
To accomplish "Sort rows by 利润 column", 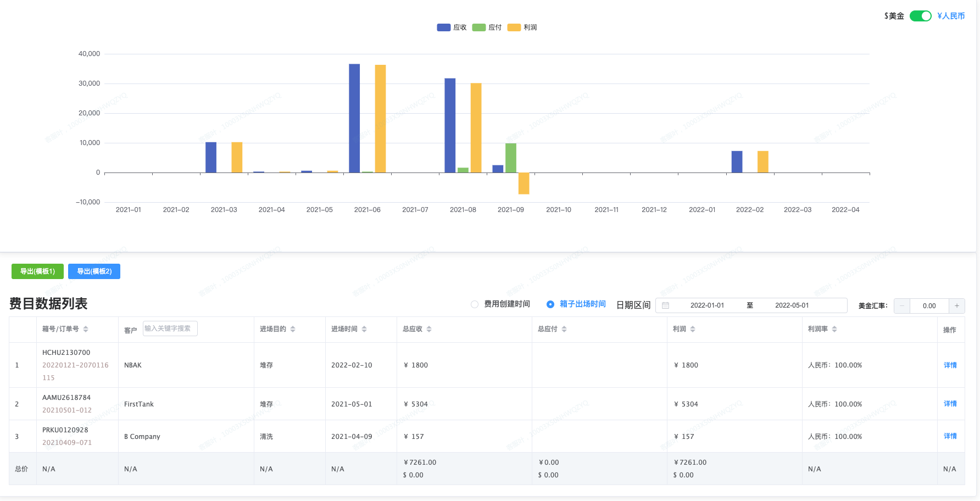I will click(693, 329).
